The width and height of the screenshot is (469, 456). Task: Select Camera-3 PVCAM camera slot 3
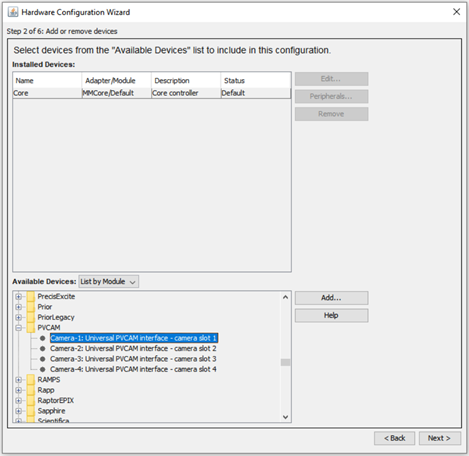133,359
